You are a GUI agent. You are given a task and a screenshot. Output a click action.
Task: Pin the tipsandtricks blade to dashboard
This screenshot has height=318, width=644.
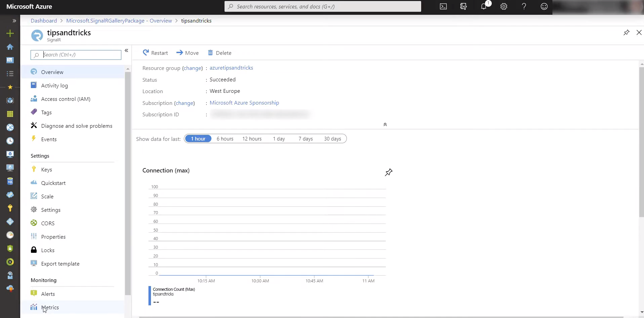pos(627,33)
